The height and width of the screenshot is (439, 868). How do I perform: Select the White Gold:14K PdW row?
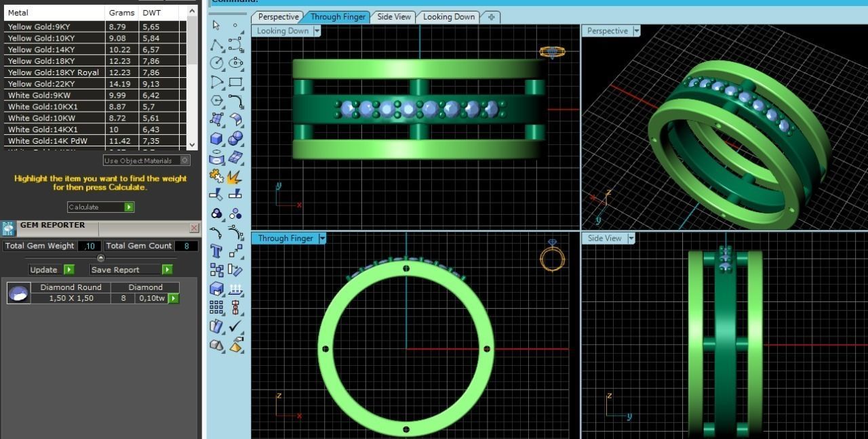(95, 141)
